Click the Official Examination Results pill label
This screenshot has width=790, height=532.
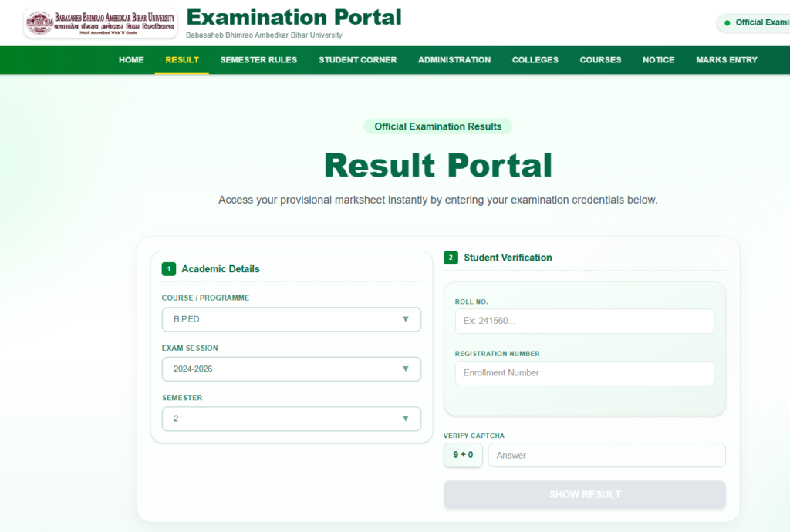(x=438, y=126)
